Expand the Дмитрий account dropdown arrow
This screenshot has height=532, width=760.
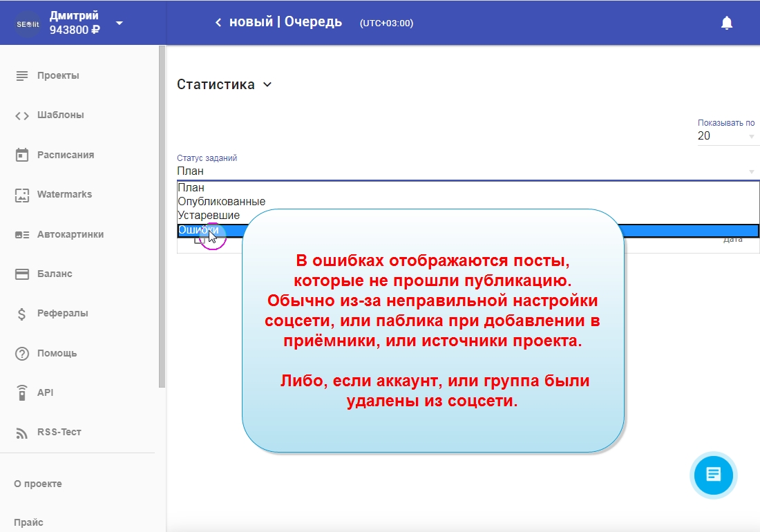120,23
